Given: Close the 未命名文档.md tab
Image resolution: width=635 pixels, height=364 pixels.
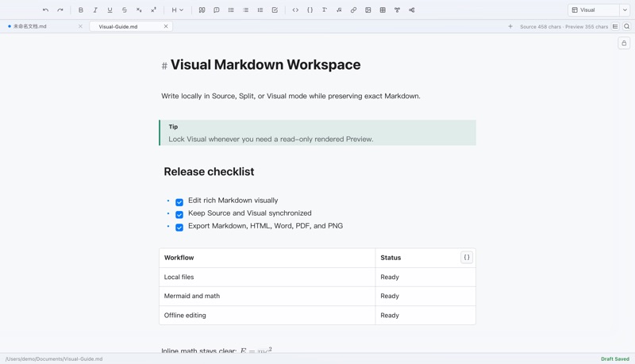Looking at the screenshot, I should coord(80,26).
